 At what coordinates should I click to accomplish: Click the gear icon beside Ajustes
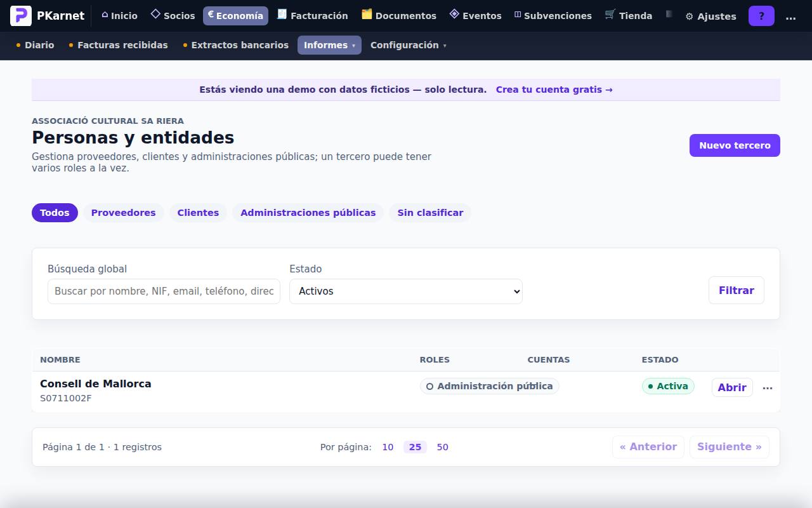click(x=690, y=17)
